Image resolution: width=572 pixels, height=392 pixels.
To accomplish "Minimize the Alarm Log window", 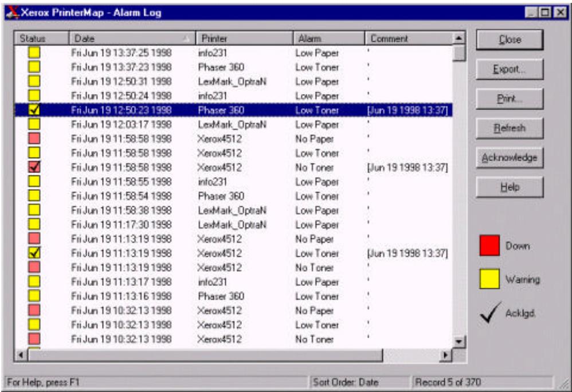I will point(531,13).
